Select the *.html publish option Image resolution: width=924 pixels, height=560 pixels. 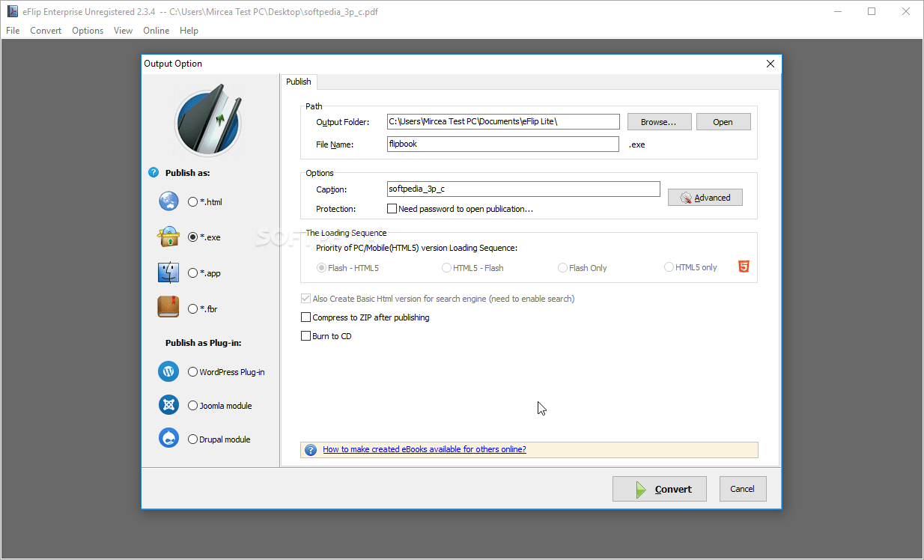tap(193, 202)
